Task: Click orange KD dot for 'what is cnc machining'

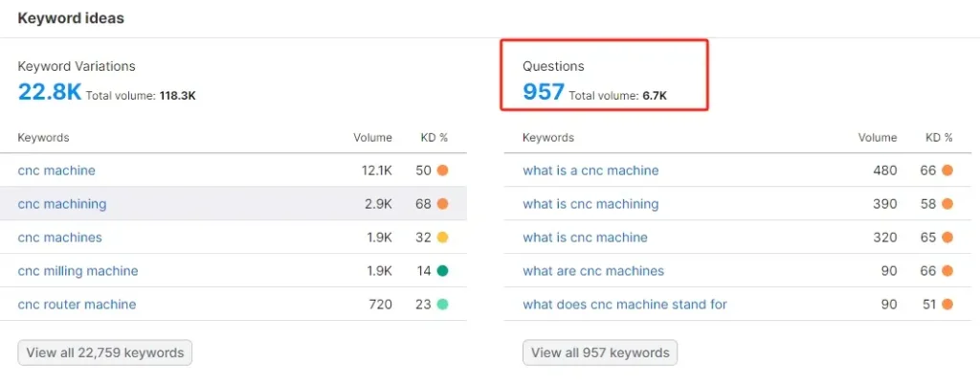Action: tap(947, 204)
